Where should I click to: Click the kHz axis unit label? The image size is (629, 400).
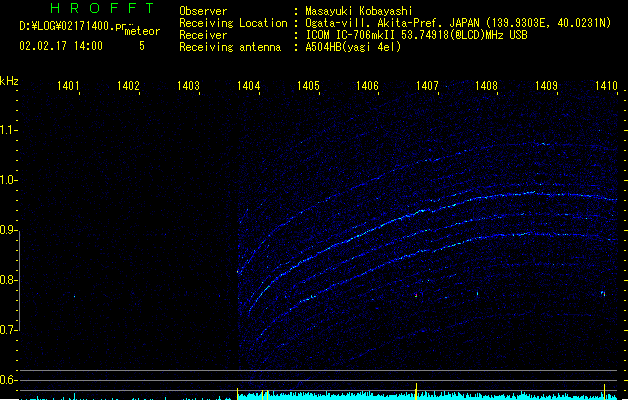(x=9, y=81)
